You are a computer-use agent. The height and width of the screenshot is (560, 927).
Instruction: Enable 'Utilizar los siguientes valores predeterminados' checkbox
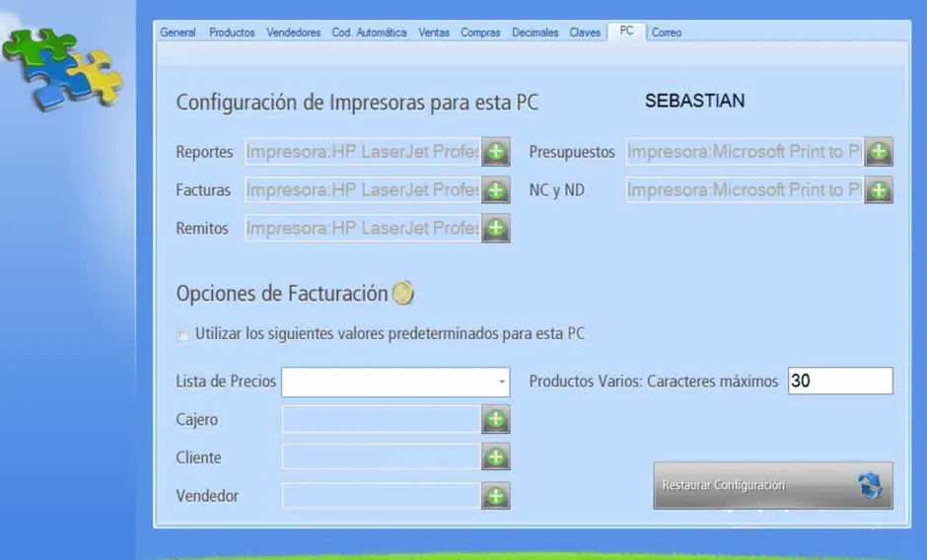click(182, 335)
